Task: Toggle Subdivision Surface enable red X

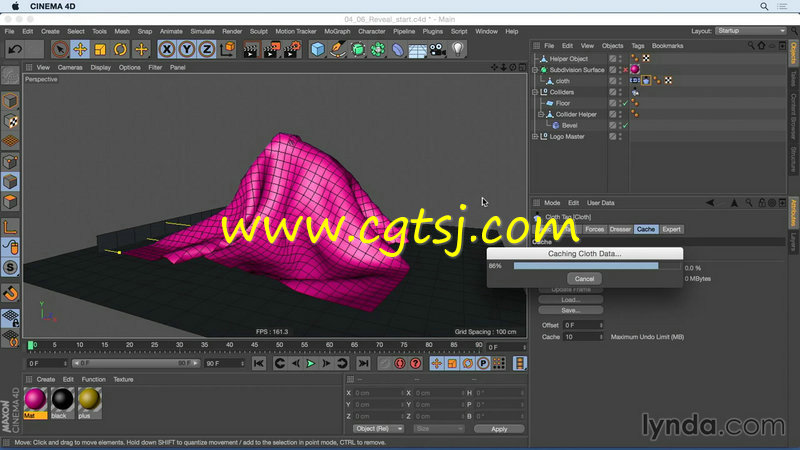Action: tap(626, 70)
